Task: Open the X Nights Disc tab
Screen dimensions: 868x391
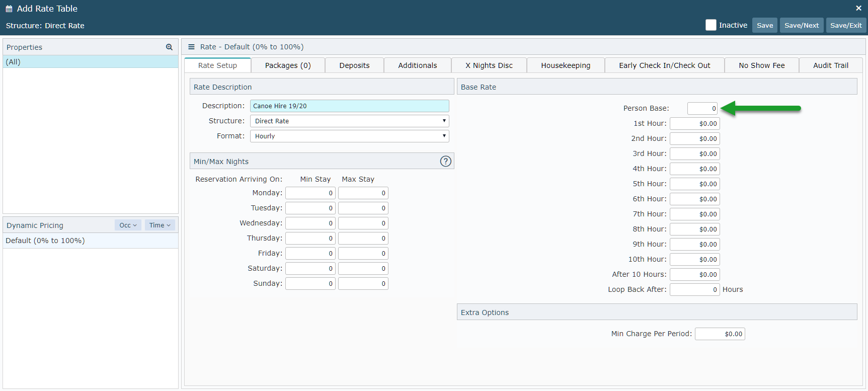Action: tap(489, 65)
